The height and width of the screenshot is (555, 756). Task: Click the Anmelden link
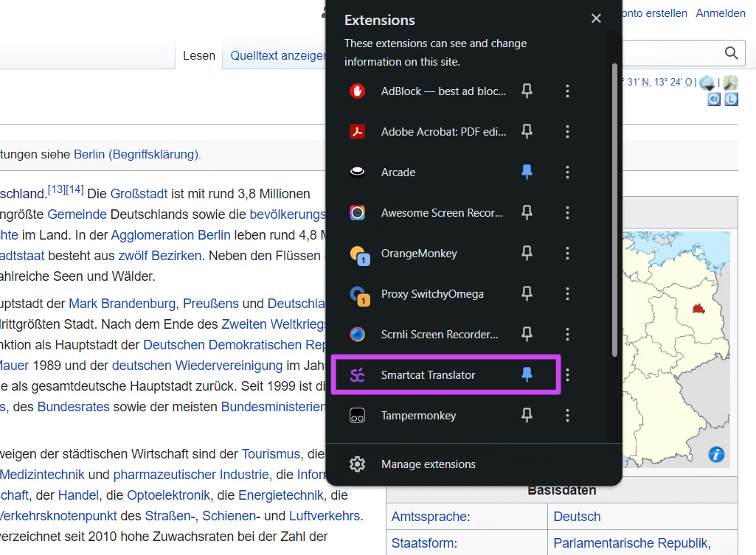(x=721, y=13)
